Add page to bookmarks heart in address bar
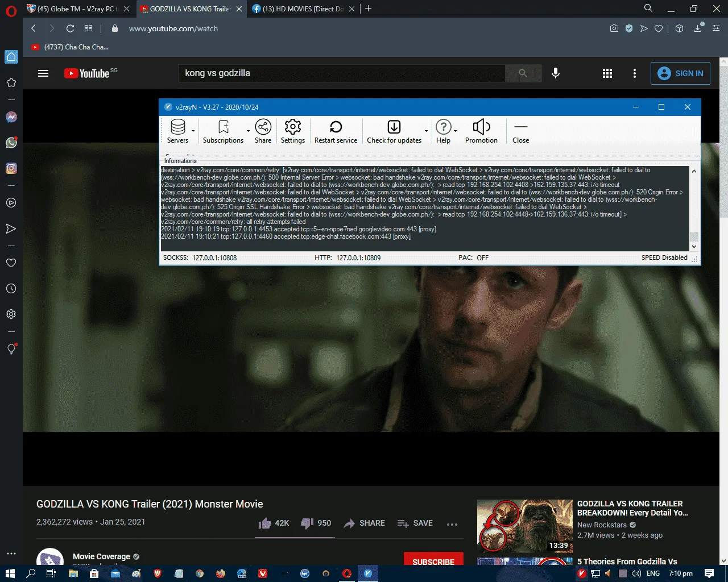Viewport: 728px width, 582px height. pyautogui.click(x=659, y=28)
